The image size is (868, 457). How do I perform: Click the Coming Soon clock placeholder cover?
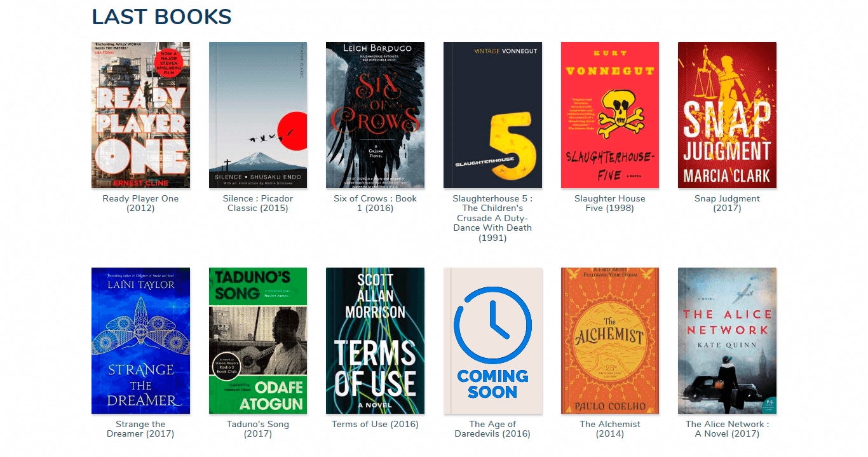492,341
